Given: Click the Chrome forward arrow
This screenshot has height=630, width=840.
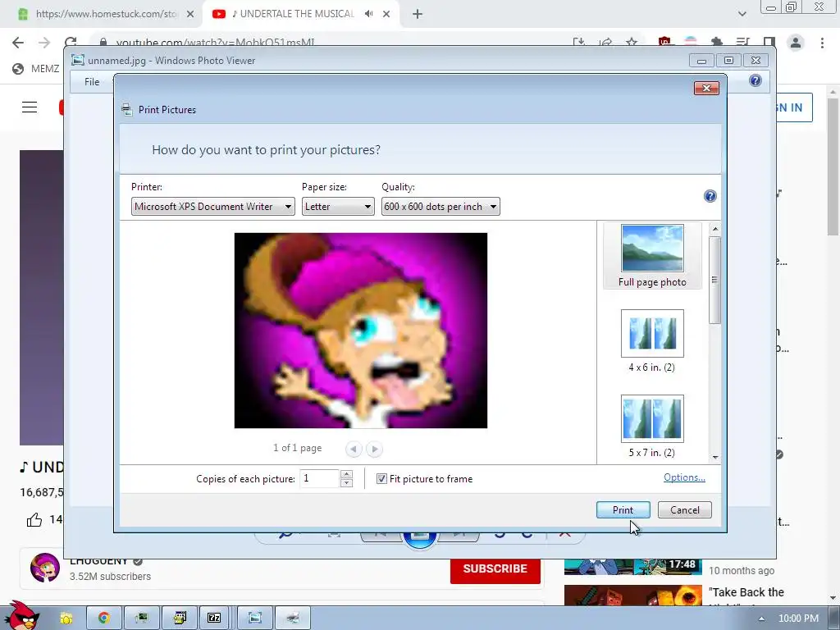Looking at the screenshot, I should point(44,43).
